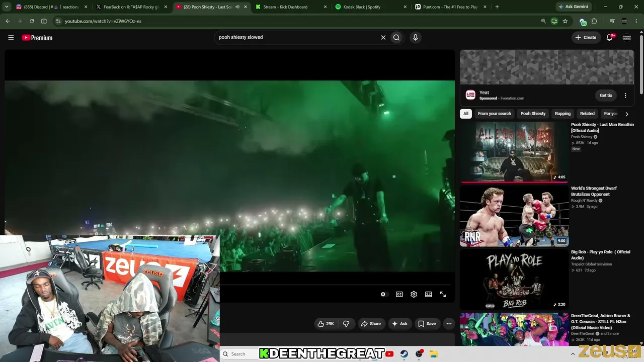Open the browser extensions puzzle menu
The width and height of the screenshot is (644, 362).
click(x=594, y=21)
